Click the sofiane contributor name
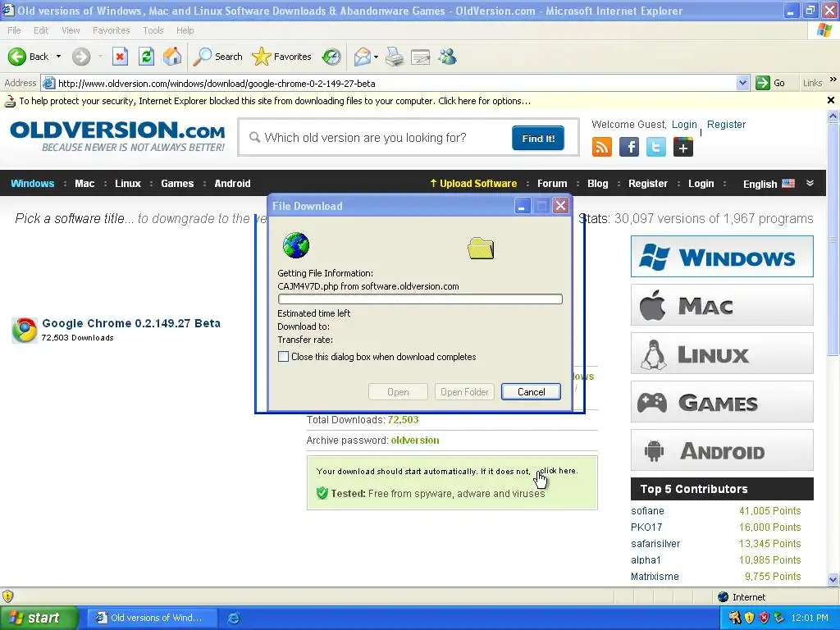 (647, 510)
